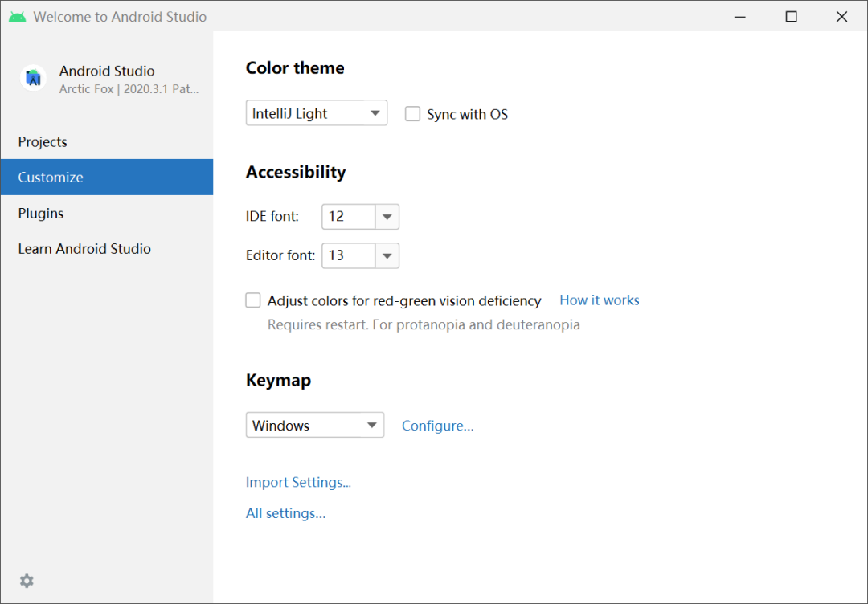This screenshot has width=868, height=604.
Task: Click the Arctic Fox version text
Action: (129, 89)
